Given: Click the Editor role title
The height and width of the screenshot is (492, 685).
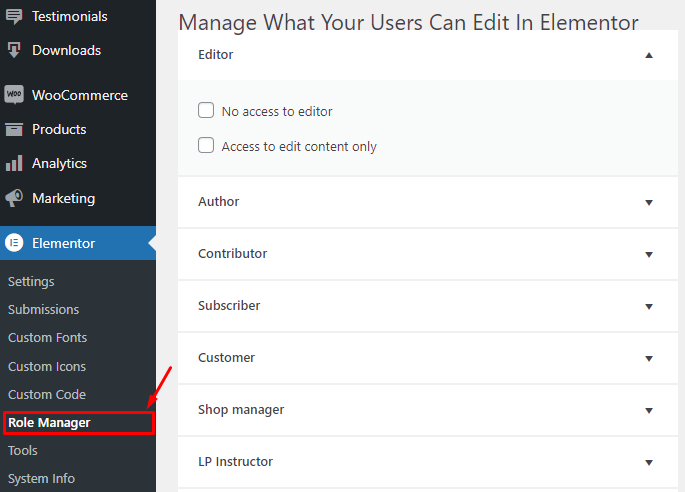Looking at the screenshot, I should [x=216, y=55].
